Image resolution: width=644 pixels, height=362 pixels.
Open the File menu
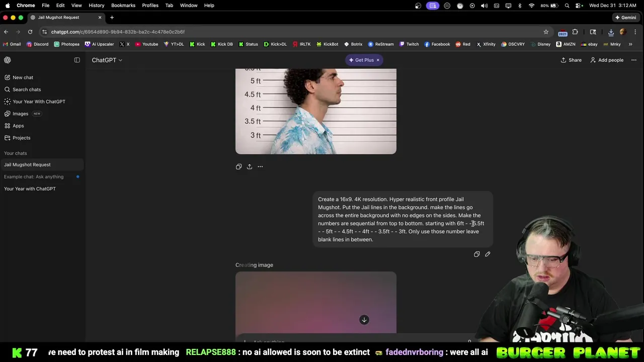45,6
